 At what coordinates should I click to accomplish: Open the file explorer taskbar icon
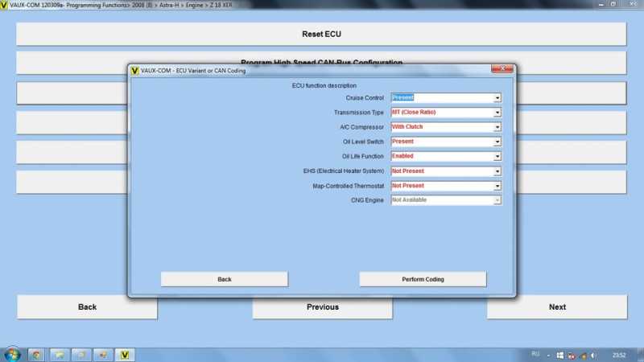point(59,355)
